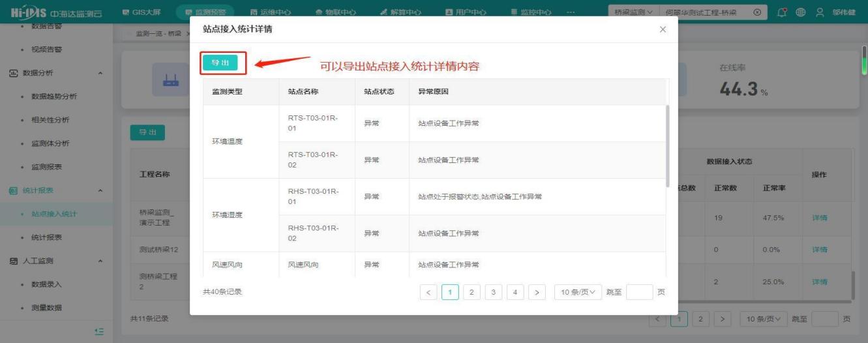The image size is (868, 343).
Task: Go to the previous page in dialog pagination
Action: (429, 291)
